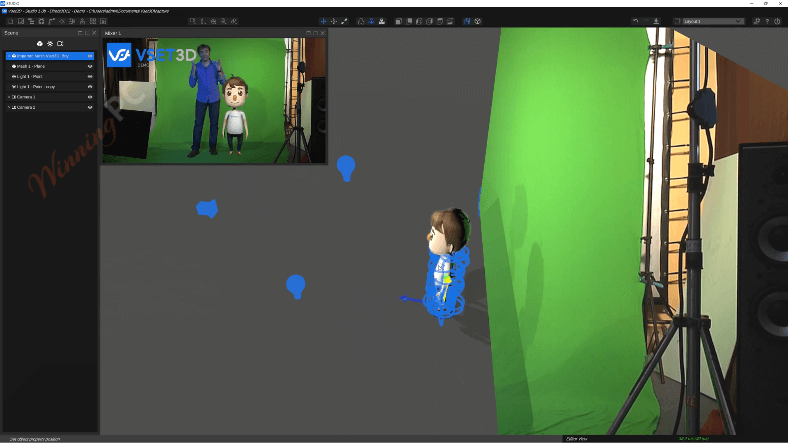This screenshot has width=788, height=443.
Task: Expand the Imported Mesh Boy tree node
Action: [x=9, y=56]
